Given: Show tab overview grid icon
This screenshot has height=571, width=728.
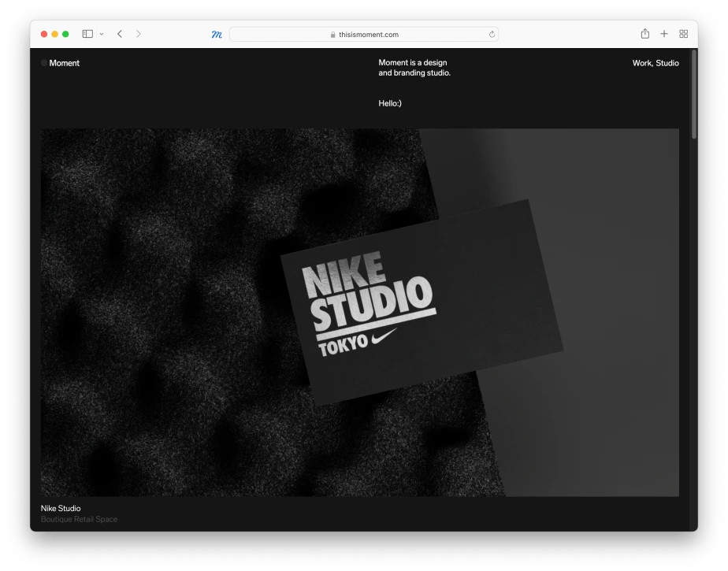Looking at the screenshot, I should 683,34.
